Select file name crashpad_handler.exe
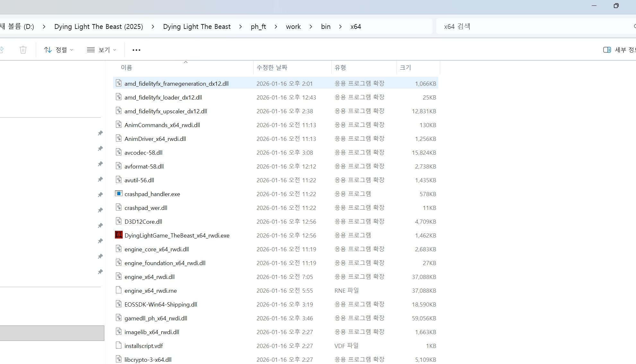This screenshot has height=364, width=636. click(152, 194)
